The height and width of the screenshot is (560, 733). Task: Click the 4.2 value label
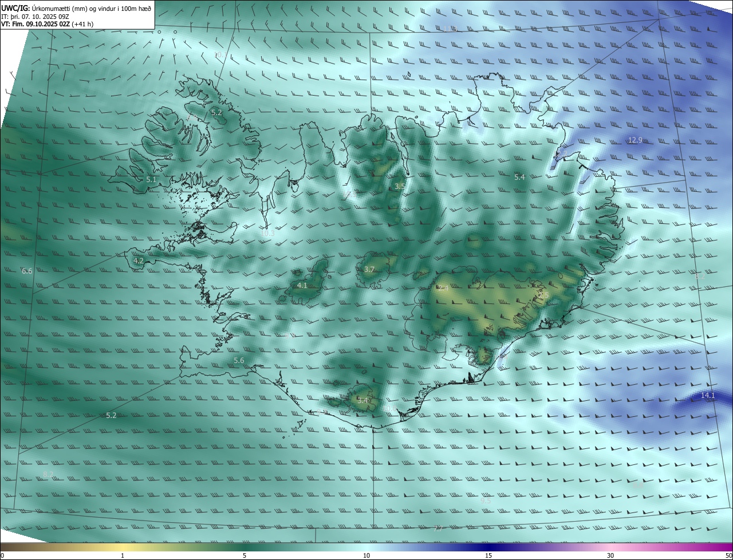click(x=138, y=261)
